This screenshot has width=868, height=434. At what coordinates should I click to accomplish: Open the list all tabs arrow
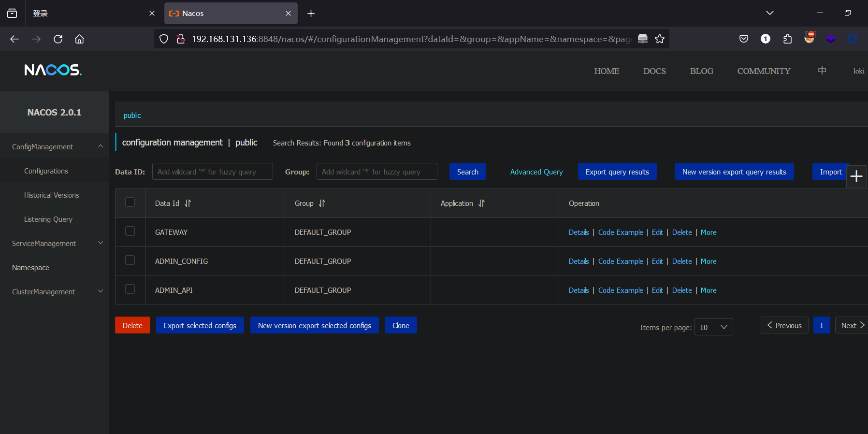[770, 13]
